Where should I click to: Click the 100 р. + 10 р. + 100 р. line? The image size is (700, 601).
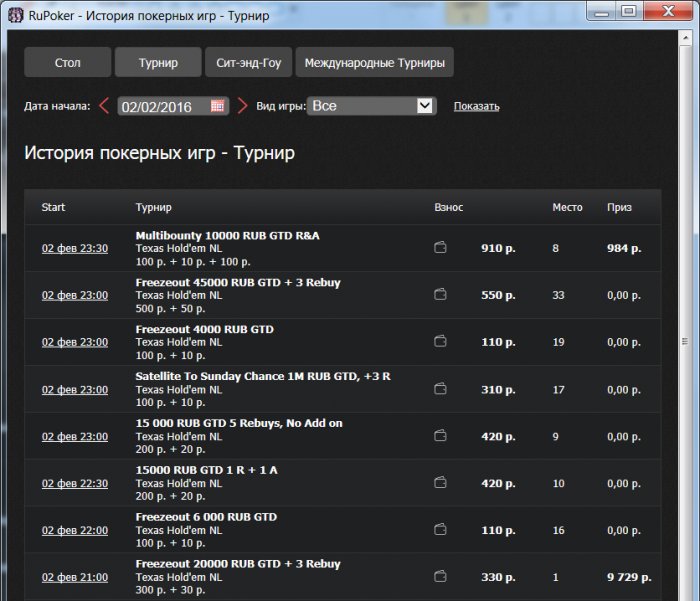pyautogui.click(x=193, y=262)
